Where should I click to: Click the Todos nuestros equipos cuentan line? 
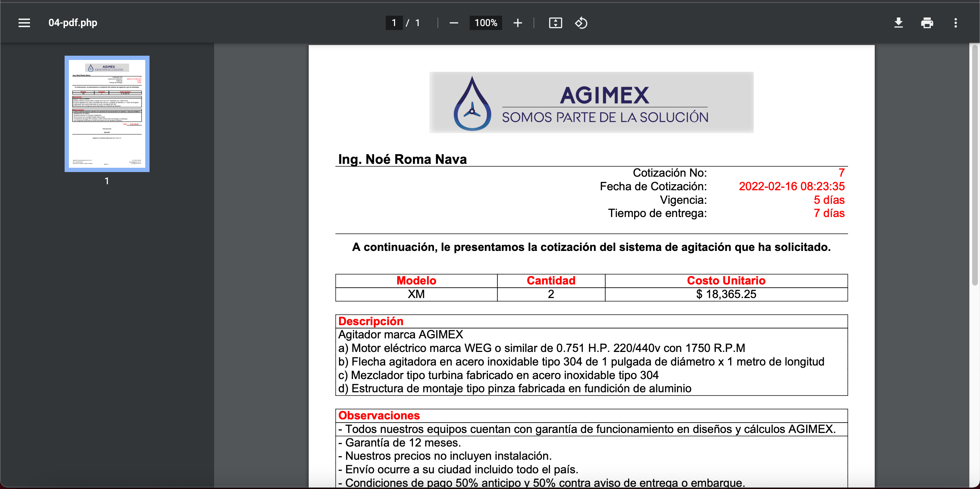587,429
